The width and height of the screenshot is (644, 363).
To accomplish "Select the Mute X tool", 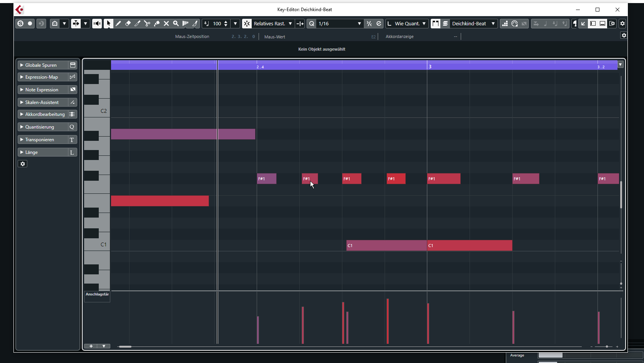I will (x=166, y=24).
